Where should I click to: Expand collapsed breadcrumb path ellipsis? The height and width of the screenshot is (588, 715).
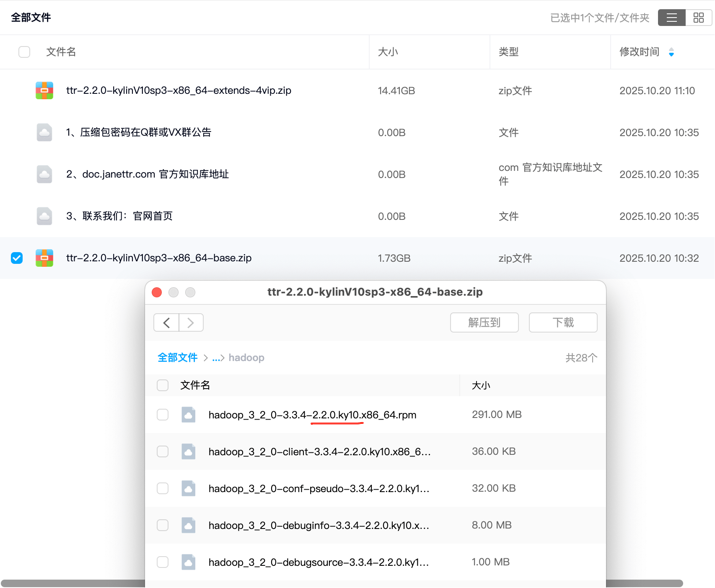click(x=216, y=358)
